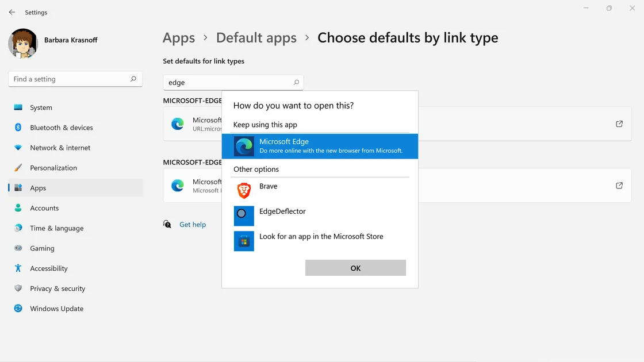Click the Gaming controller icon in the sidebar
Screen dimensions: 644x362
18,248
